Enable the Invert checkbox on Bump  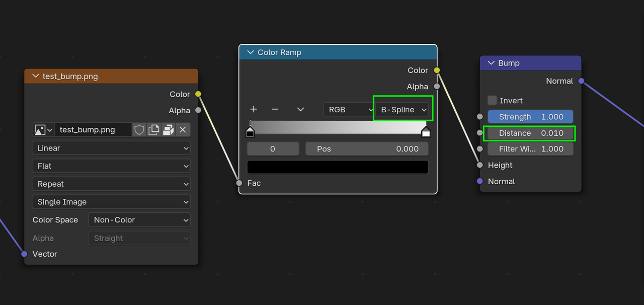pyautogui.click(x=492, y=101)
